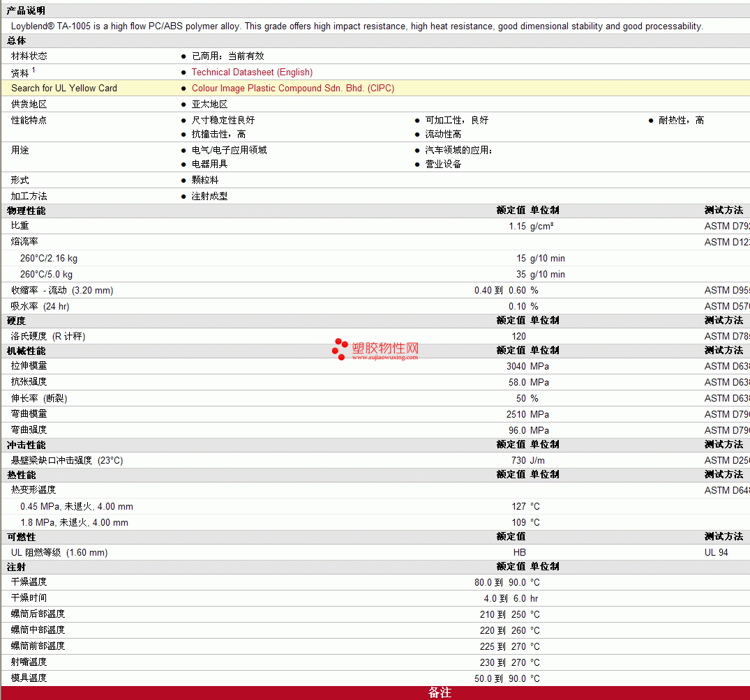Click the 吸水率 (24 hr) row label
The width and height of the screenshot is (750, 700).
[40, 307]
